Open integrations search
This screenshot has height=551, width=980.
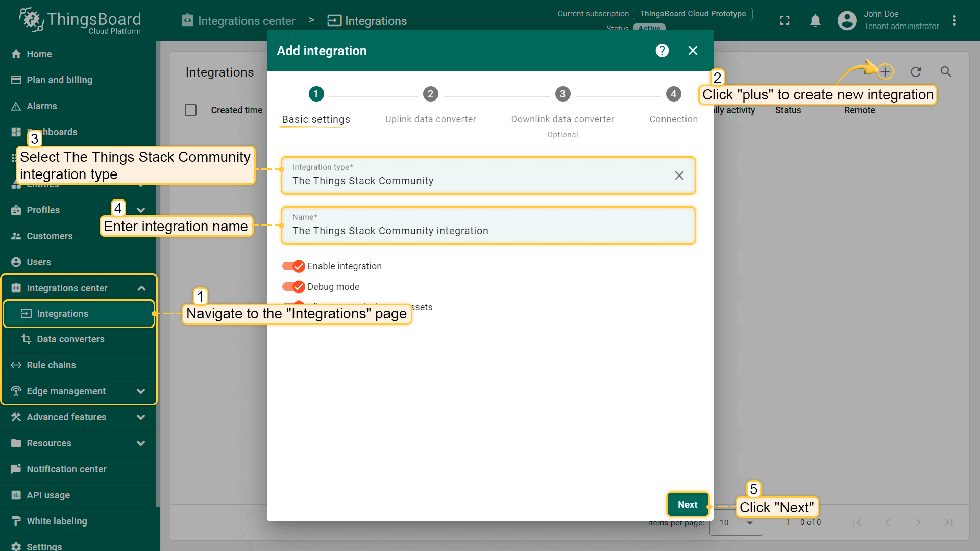946,72
